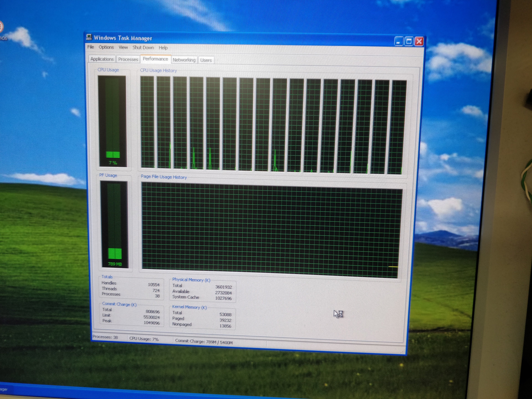The width and height of the screenshot is (532, 399).
Task: Click the 'CPU Usage History' label
Action: pyautogui.click(x=158, y=71)
